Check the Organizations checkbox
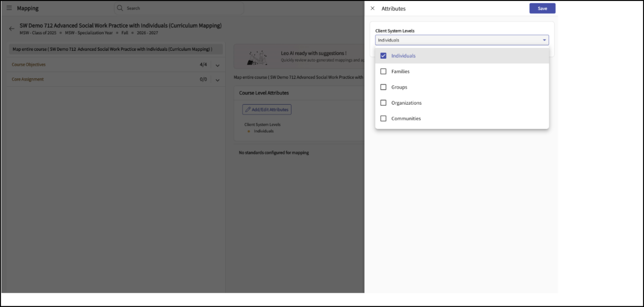The image size is (644, 307). [x=383, y=103]
